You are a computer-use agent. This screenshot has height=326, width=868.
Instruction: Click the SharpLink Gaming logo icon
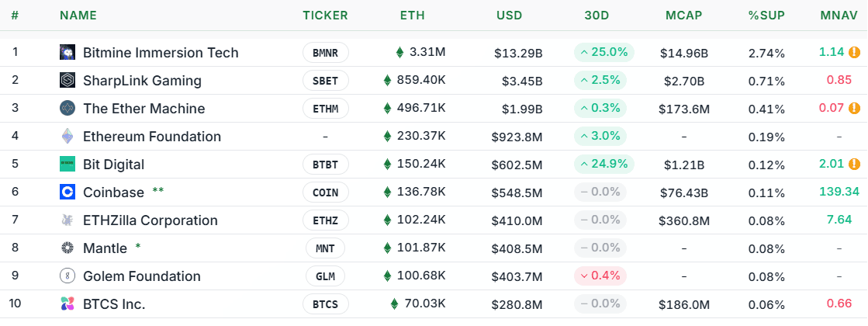pos(67,80)
